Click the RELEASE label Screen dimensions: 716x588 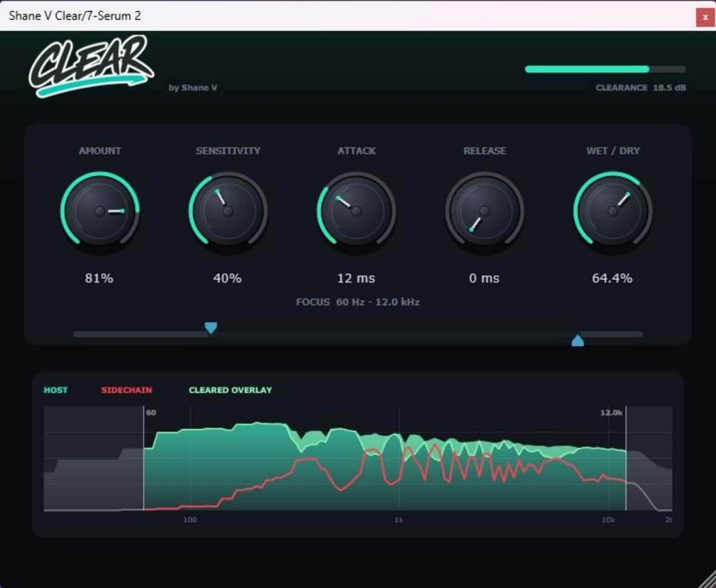(484, 151)
